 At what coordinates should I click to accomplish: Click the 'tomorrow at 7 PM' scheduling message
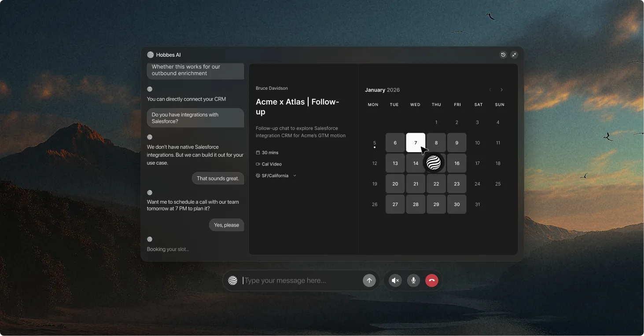click(x=193, y=205)
